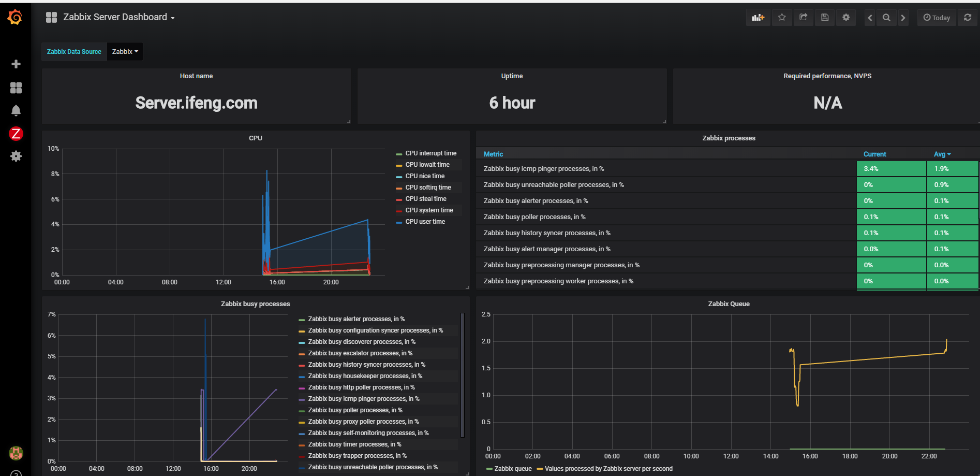The image size is (980, 476).
Task: Toggle Zabbix queue series in Queue legend
Action: pyautogui.click(x=513, y=469)
